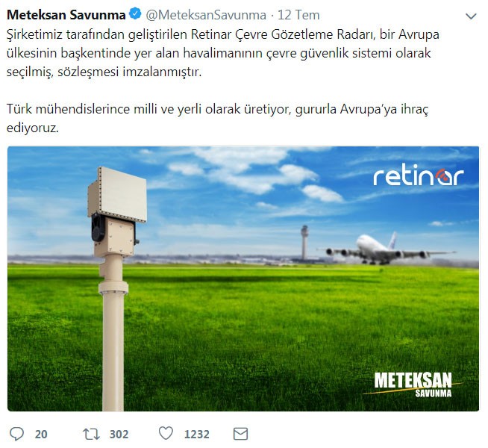Open the @MeteksanSavunma handle link
The image size is (488, 448).
pyautogui.click(x=206, y=15)
